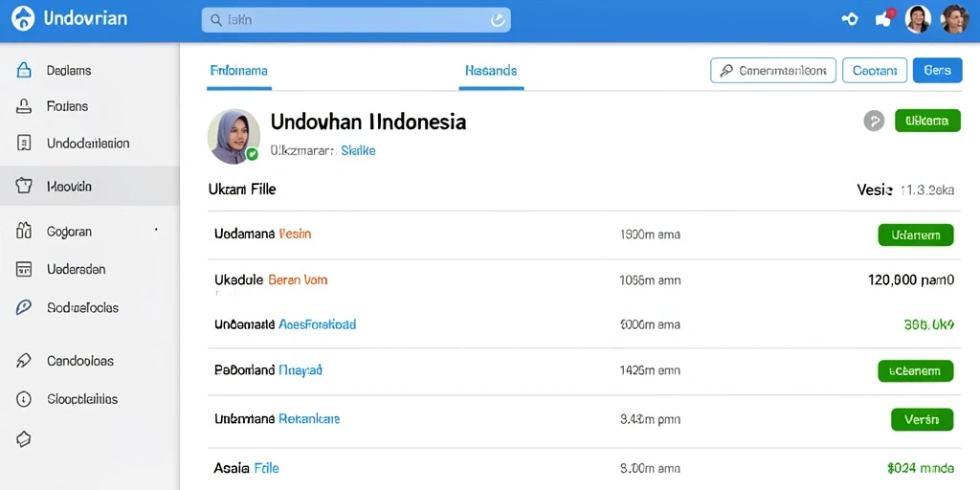The image size is (980, 490).
Task: Select Meovida in the sidebar
Action: (90, 186)
